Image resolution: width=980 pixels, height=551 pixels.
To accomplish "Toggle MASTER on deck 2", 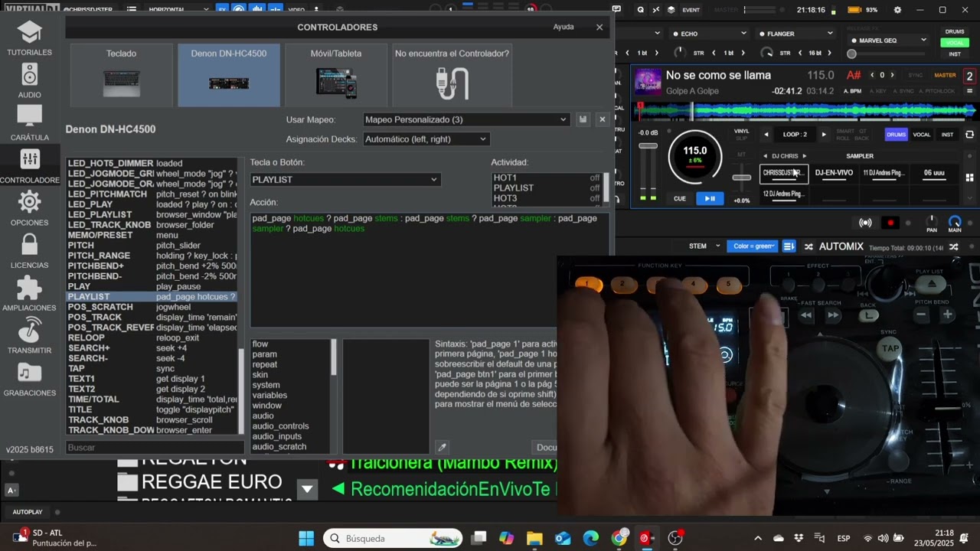I will (x=946, y=75).
